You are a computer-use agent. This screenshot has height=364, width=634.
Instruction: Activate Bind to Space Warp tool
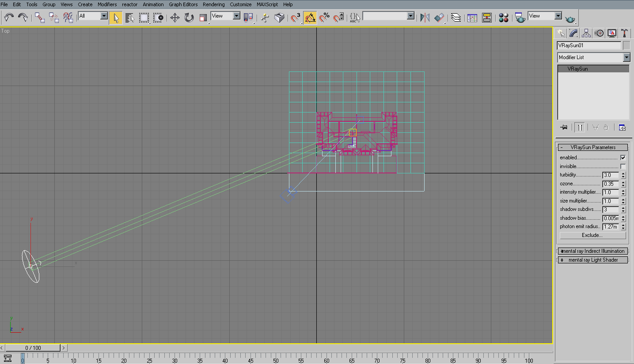point(68,17)
